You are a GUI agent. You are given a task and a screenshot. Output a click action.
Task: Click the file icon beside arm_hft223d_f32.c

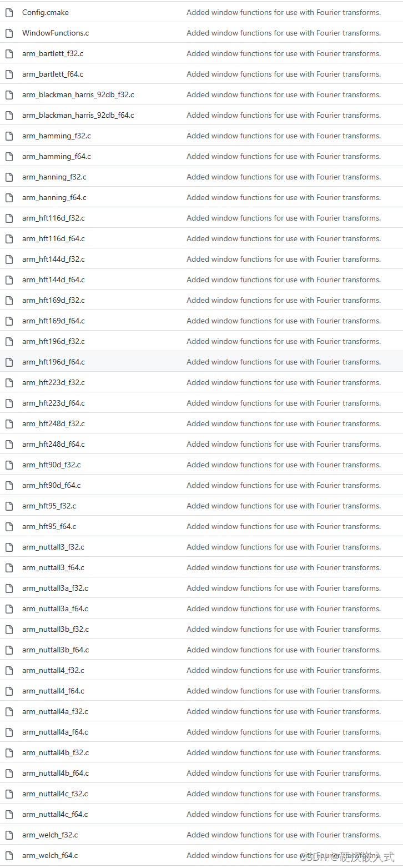coord(9,382)
